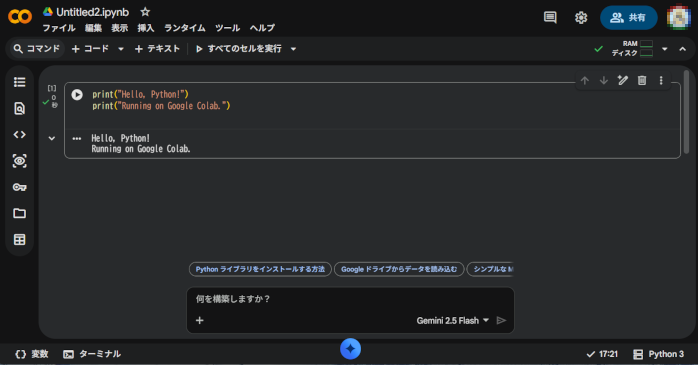Click すべてのセルを実行 button
Image resolution: width=698 pixels, height=365 pixels.
pyautogui.click(x=239, y=49)
